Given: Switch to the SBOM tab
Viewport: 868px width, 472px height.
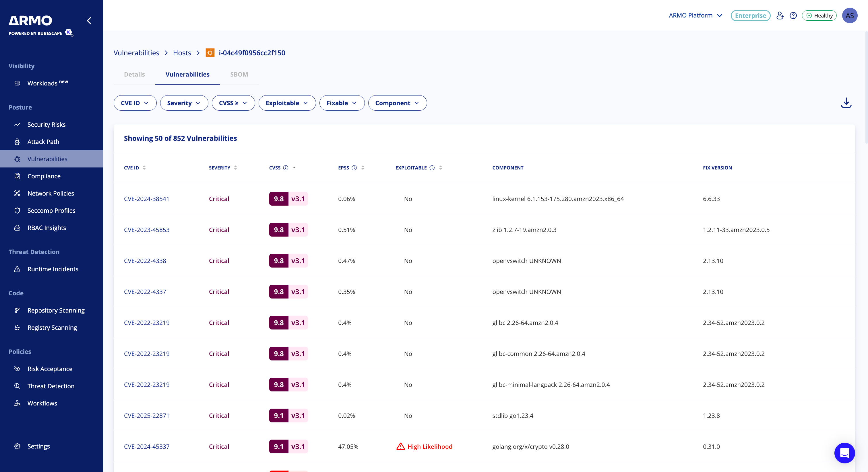Looking at the screenshot, I should pos(239,74).
